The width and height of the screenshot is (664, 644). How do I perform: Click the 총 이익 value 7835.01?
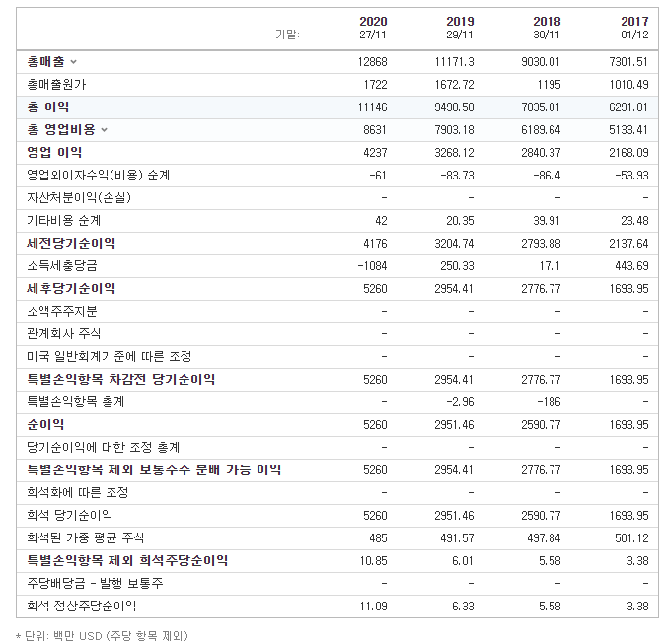tap(541, 107)
